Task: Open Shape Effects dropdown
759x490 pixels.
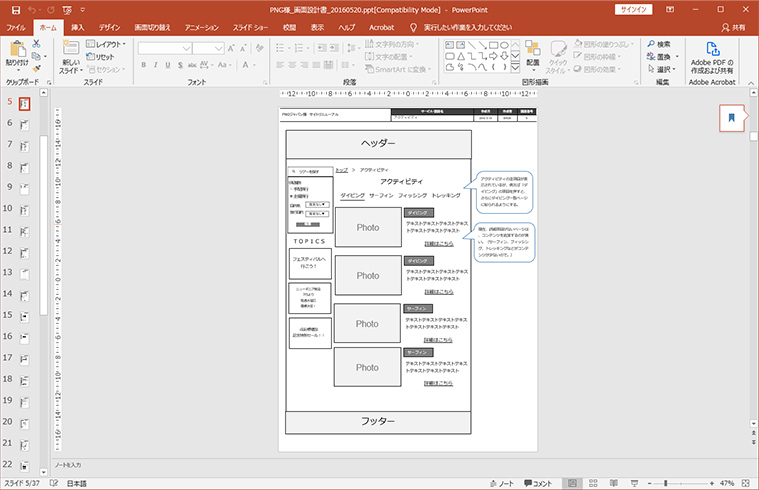Action: [x=597, y=69]
